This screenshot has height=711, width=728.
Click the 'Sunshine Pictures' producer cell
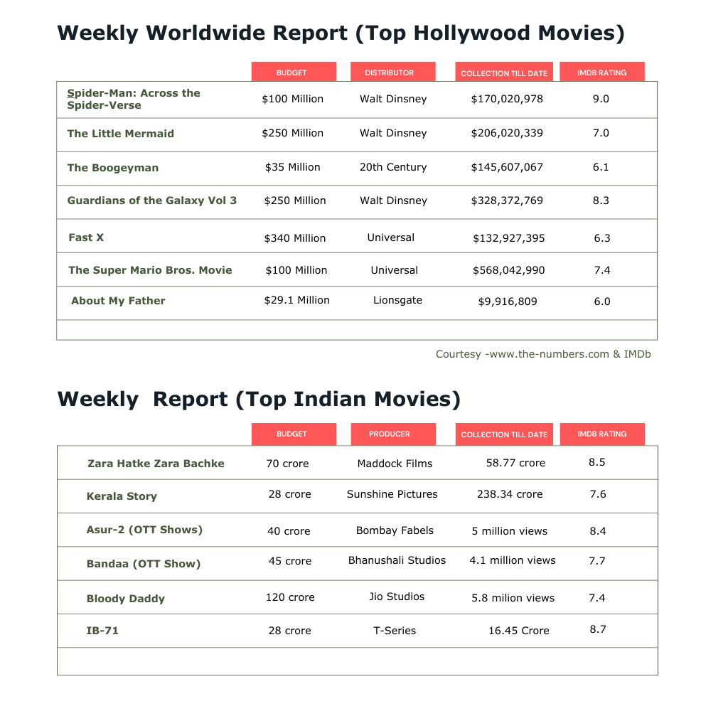(392, 494)
